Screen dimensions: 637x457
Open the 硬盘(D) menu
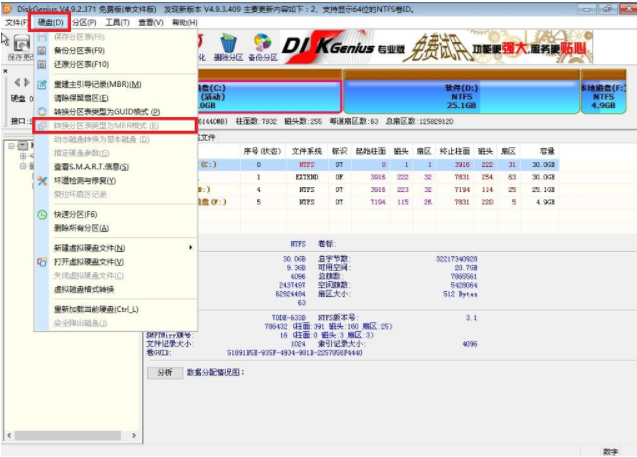point(50,22)
